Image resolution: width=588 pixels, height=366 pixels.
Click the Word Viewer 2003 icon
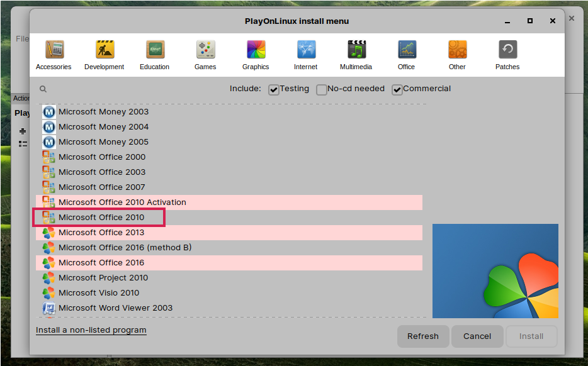pyautogui.click(x=48, y=308)
